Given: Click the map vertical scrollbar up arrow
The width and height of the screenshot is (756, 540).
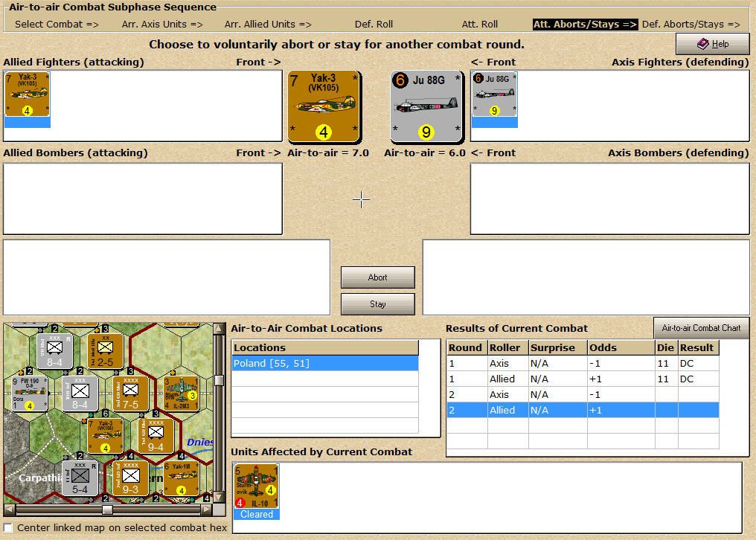Looking at the screenshot, I should tap(219, 328).
